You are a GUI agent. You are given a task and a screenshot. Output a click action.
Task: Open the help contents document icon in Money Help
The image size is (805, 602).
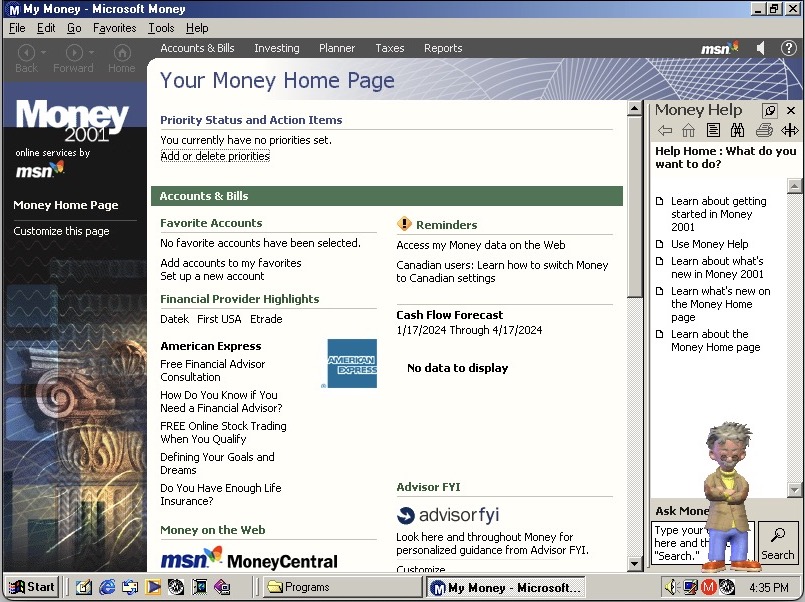[x=712, y=129]
